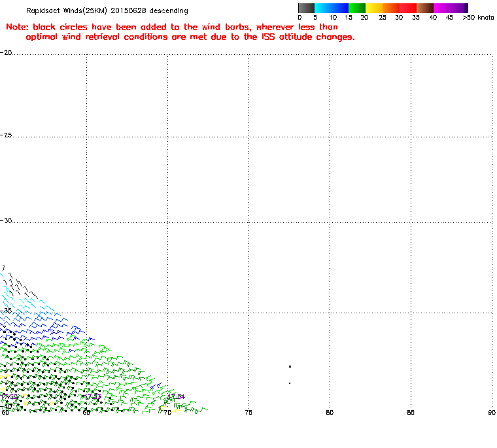This screenshot has height=448, width=497.
Task: Click the latitude axis label '-40'
Action: [x=6, y=406]
